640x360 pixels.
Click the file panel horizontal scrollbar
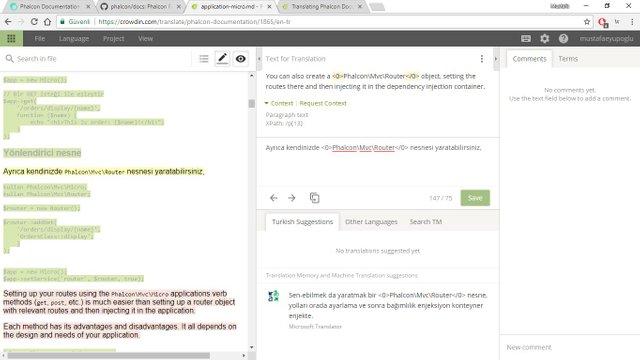(x=109, y=356)
